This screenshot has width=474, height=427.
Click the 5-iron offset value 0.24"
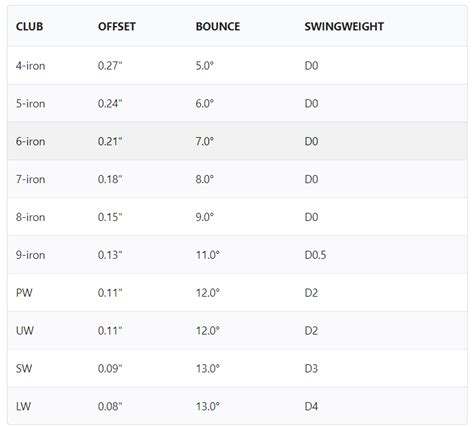tap(110, 103)
